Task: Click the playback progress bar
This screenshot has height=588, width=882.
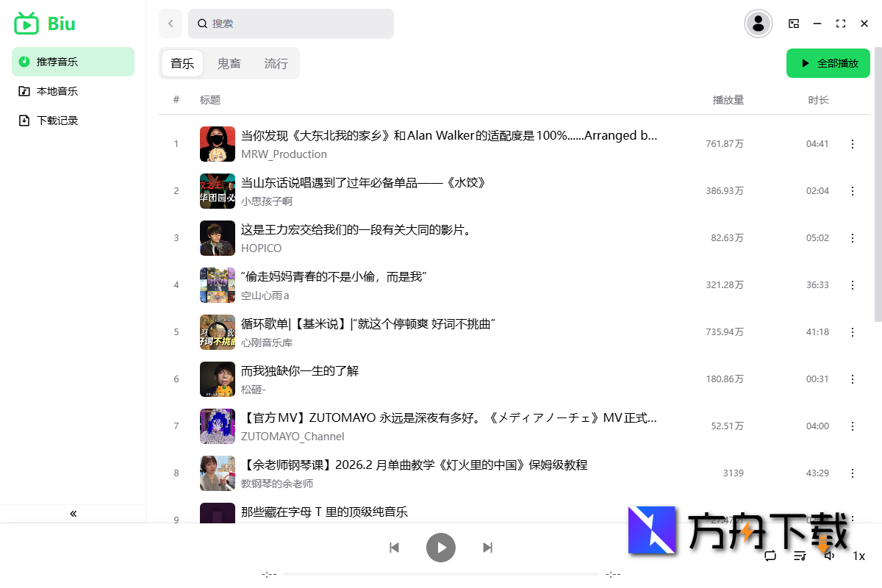Action: 441,574
